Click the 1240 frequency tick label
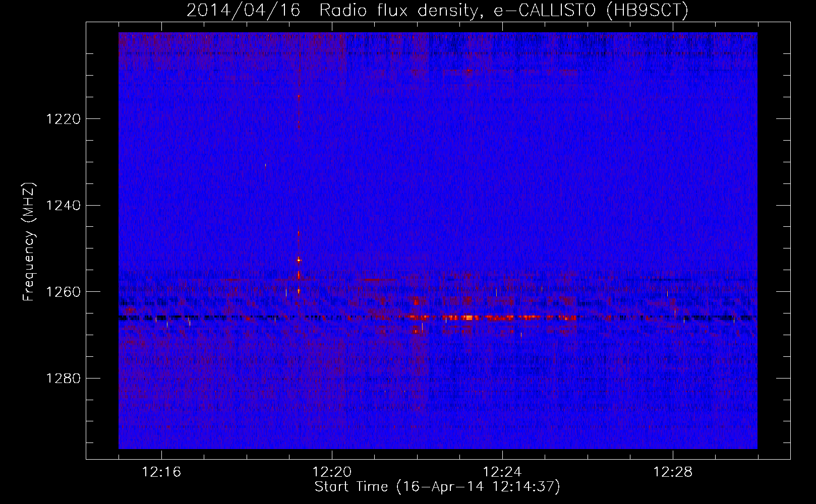Viewport: 816px width, 504px height. tap(64, 205)
